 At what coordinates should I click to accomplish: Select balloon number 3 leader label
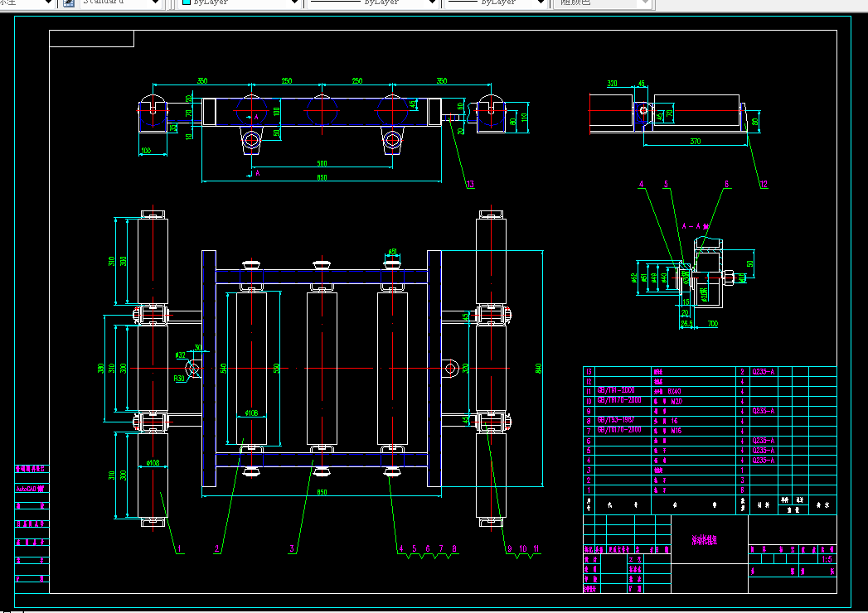[x=292, y=549]
